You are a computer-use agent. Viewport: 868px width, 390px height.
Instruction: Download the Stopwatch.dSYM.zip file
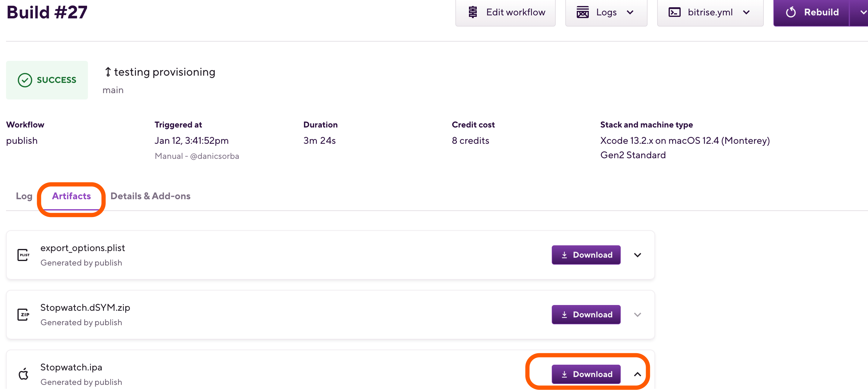(x=586, y=314)
